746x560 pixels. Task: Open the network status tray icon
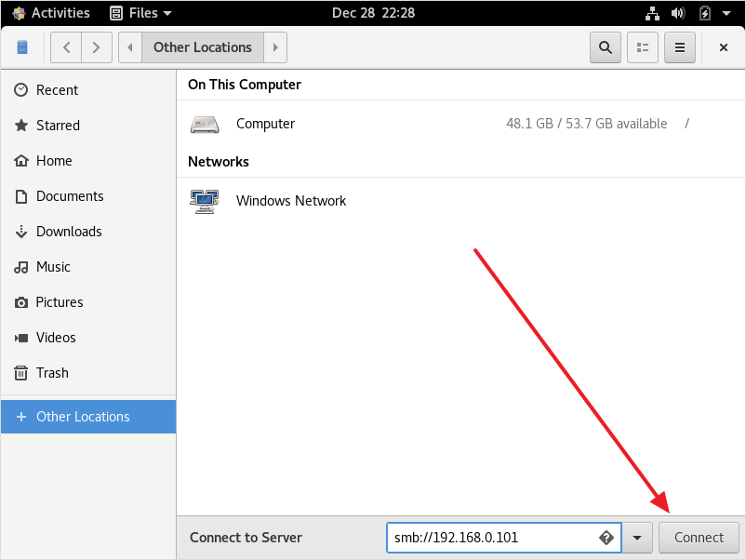point(652,13)
